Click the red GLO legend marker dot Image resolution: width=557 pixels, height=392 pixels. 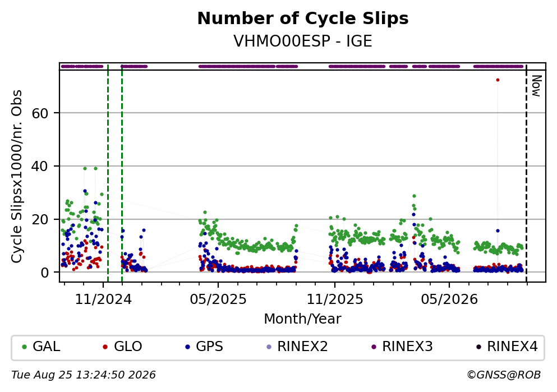click(x=105, y=347)
